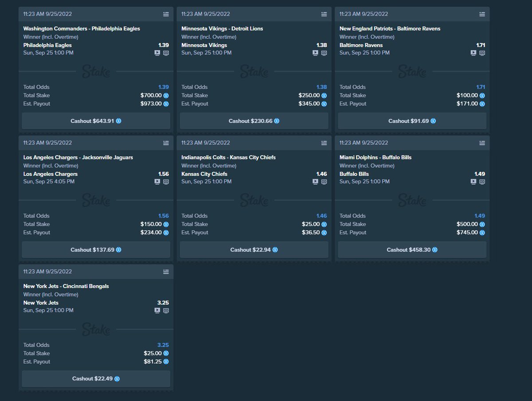Cash out Eagles bet for $643.91
The height and width of the screenshot is (401, 532).
(x=96, y=121)
